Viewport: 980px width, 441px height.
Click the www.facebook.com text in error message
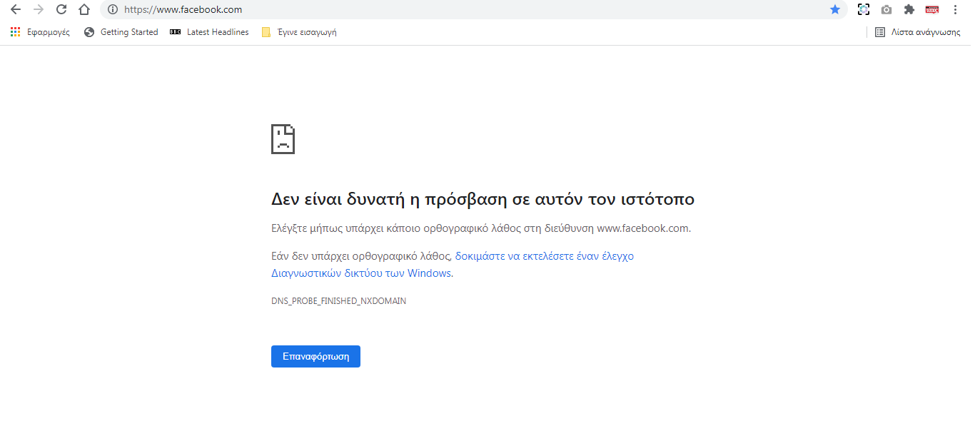pos(642,229)
